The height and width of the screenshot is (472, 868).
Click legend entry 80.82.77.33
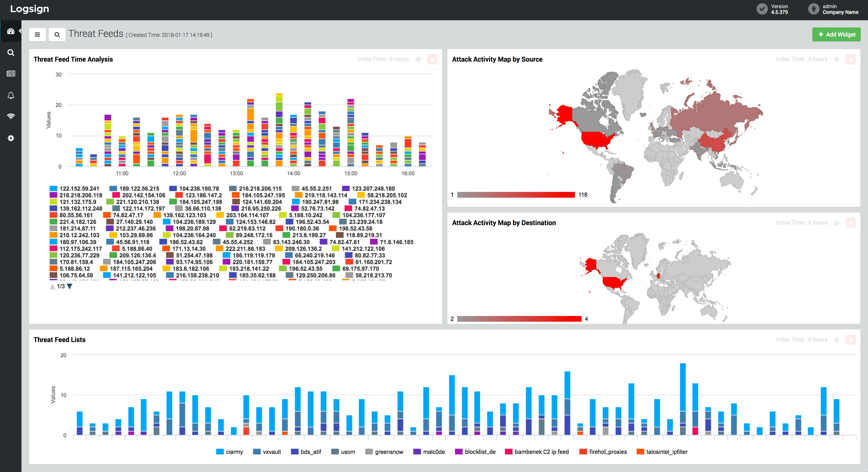[365, 255]
